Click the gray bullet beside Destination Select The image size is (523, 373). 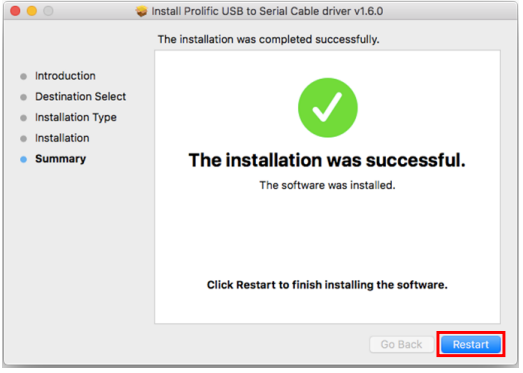(x=23, y=97)
